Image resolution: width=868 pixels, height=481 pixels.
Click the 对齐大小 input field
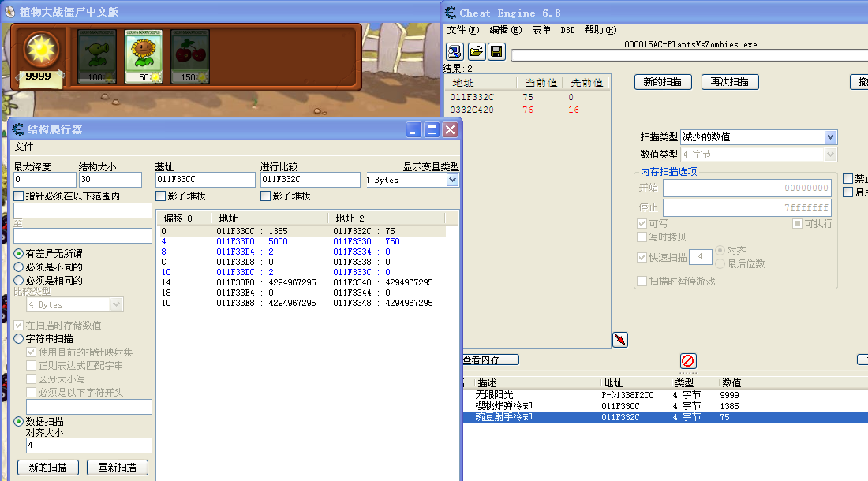click(x=89, y=446)
